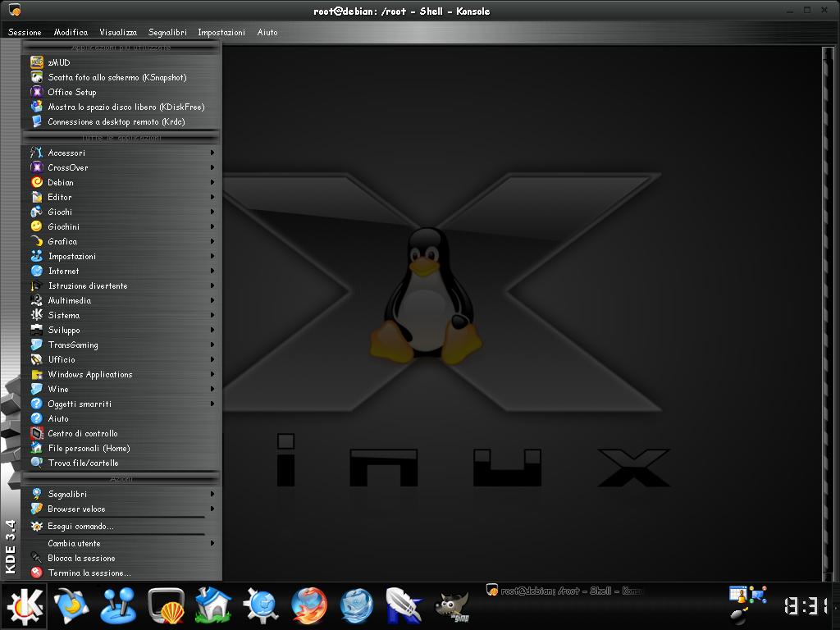Screen dimensions: 840x630
Task: Open the KDE K menu button
Action: click(24, 606)
